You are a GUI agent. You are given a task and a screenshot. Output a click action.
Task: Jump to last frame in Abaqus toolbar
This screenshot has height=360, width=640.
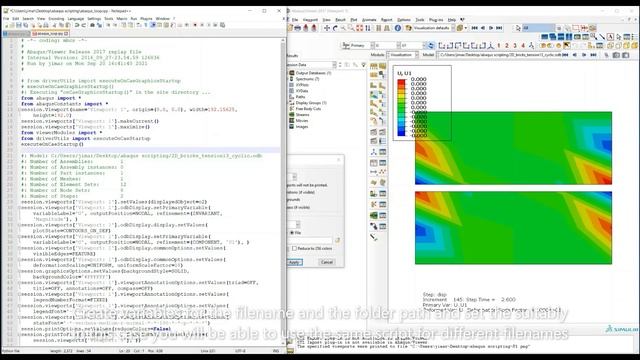[x=499, y=28]
